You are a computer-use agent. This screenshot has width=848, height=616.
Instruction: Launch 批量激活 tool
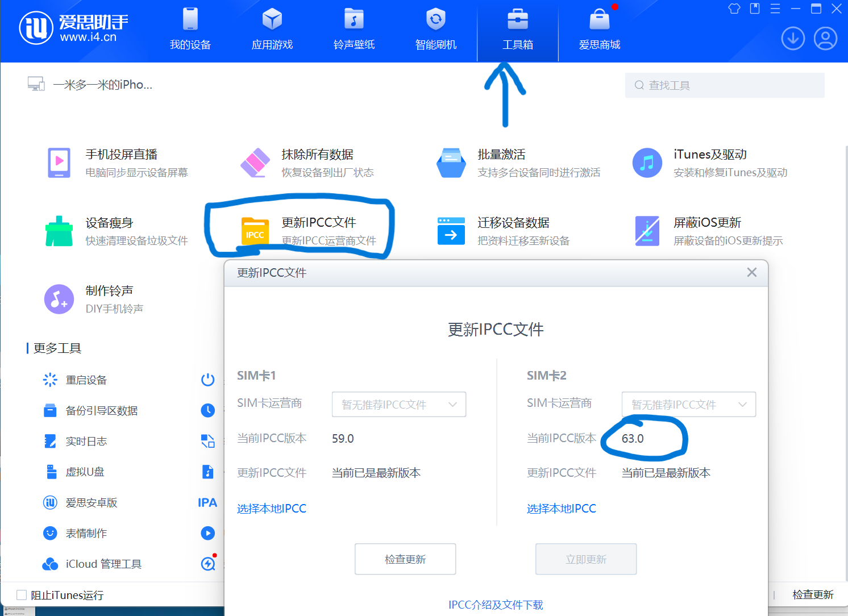click(x=518, y=163)
